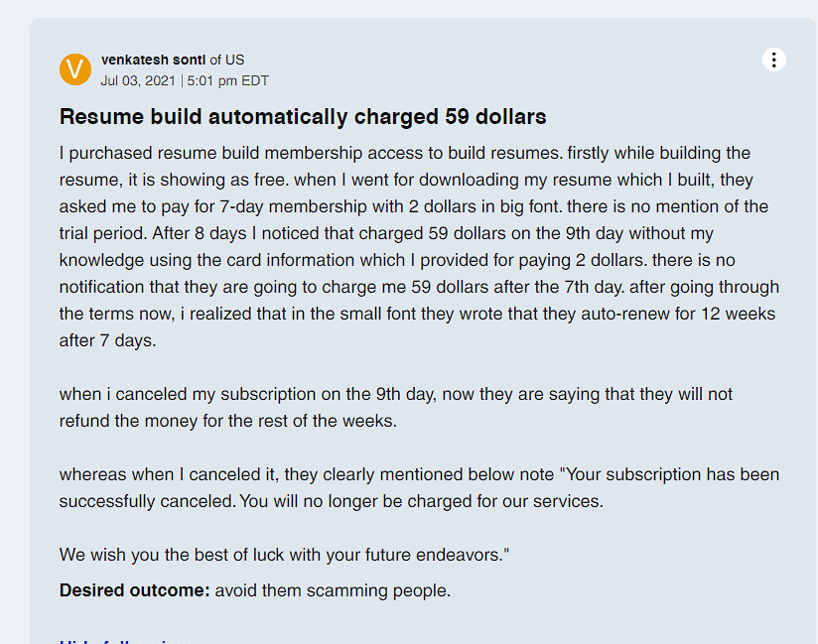
Task: Open the three-dot options menu
Action: coord(774,60)
